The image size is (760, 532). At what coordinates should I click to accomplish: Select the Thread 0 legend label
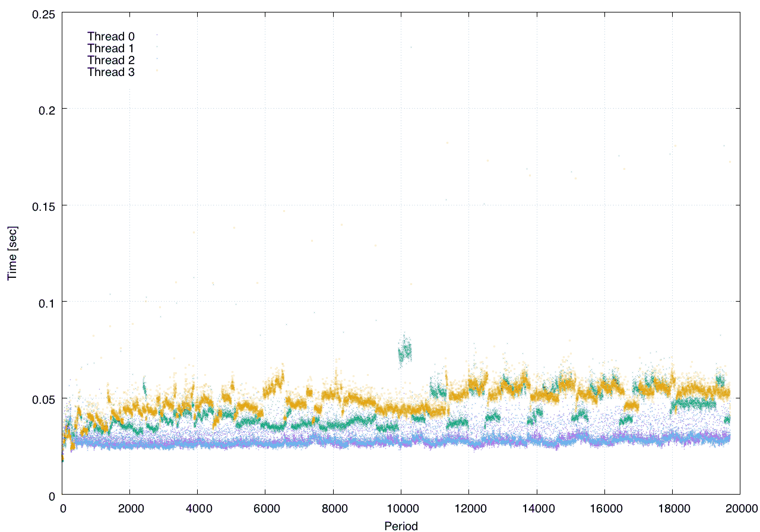click(111, 36)
